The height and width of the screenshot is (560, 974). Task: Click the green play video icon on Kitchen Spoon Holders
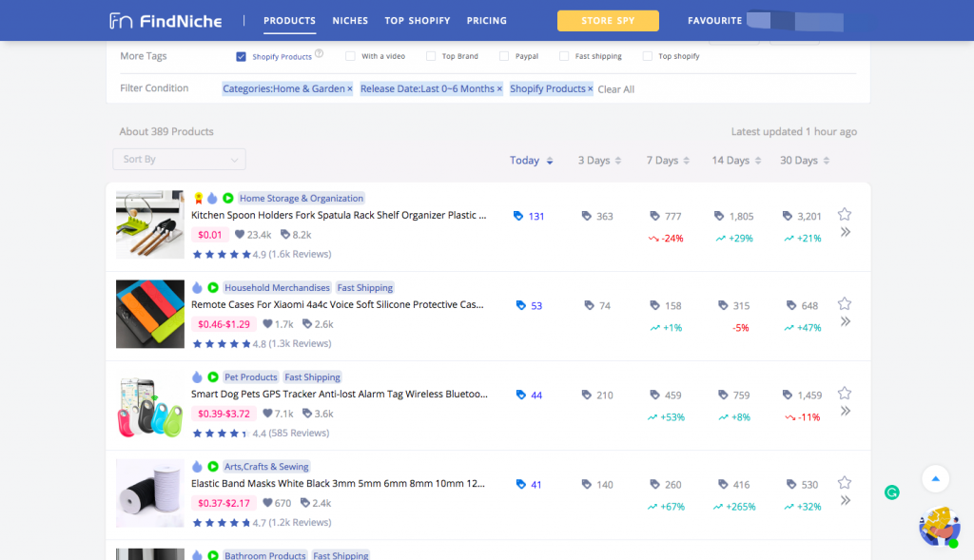pos(228,198)
